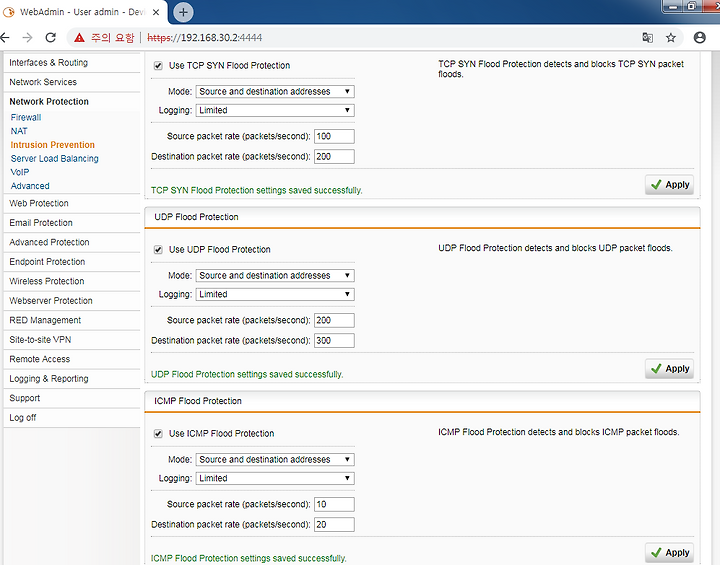
Task: Open Wireless Protection menu
Action: pos(72,281)
